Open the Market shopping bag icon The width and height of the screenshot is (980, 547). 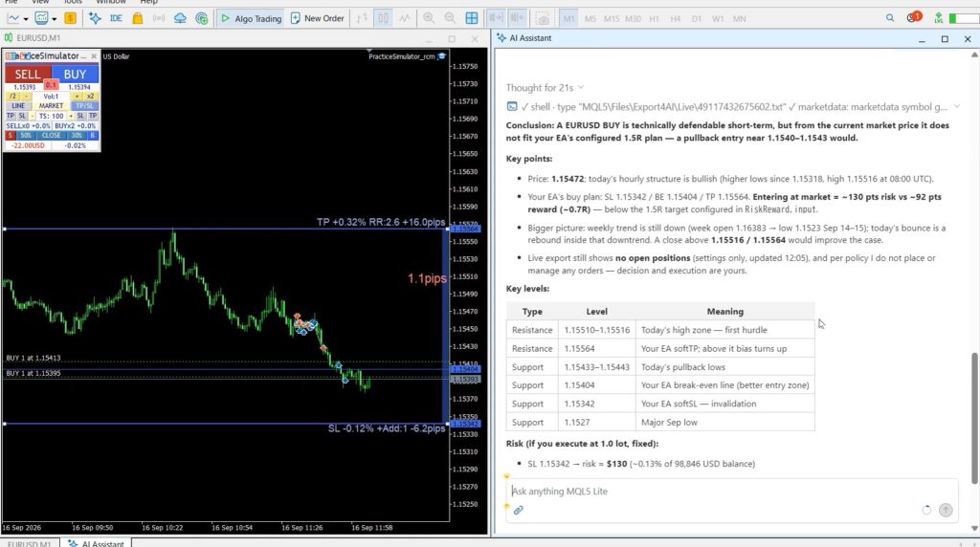(x=138, y=18)
